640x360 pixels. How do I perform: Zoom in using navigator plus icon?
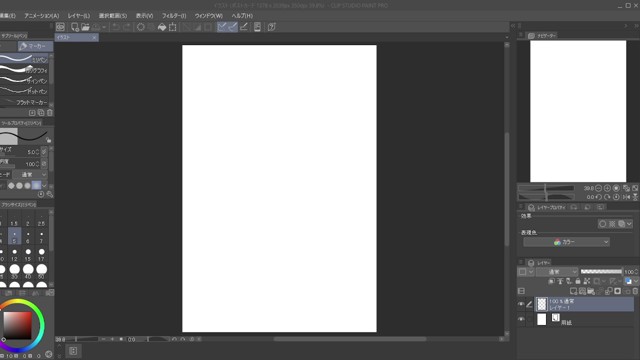pos(607,188)
